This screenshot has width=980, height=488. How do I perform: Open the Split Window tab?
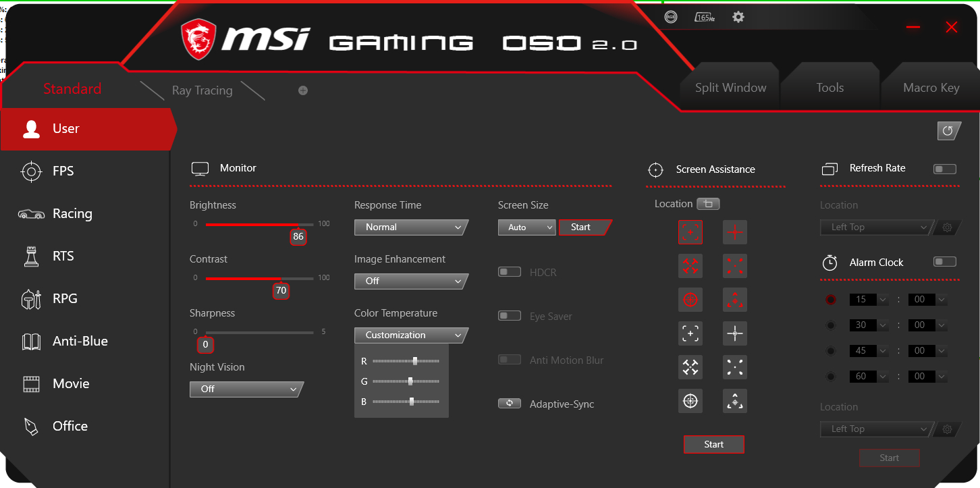[x=731, y=88]
